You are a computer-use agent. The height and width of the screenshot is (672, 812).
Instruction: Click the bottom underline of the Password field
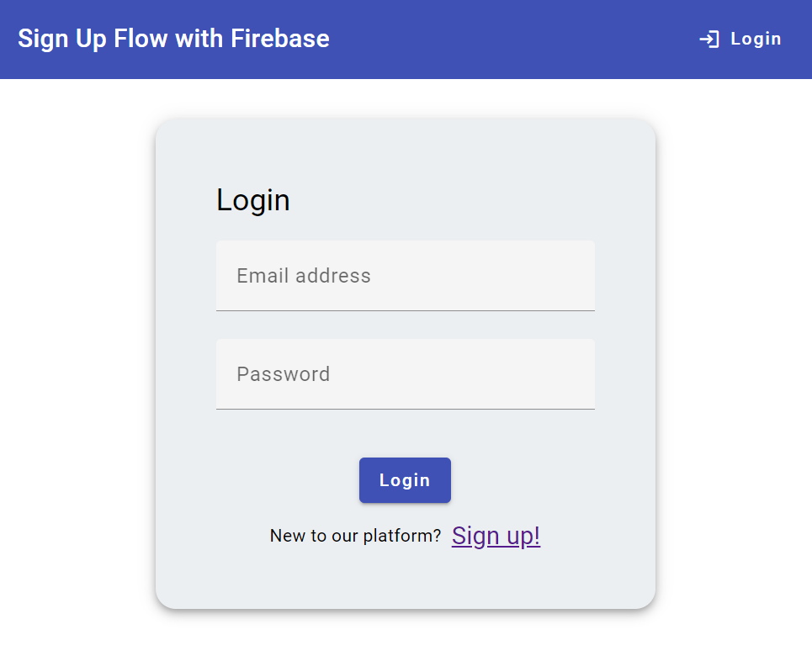click(x=405, y=409)
